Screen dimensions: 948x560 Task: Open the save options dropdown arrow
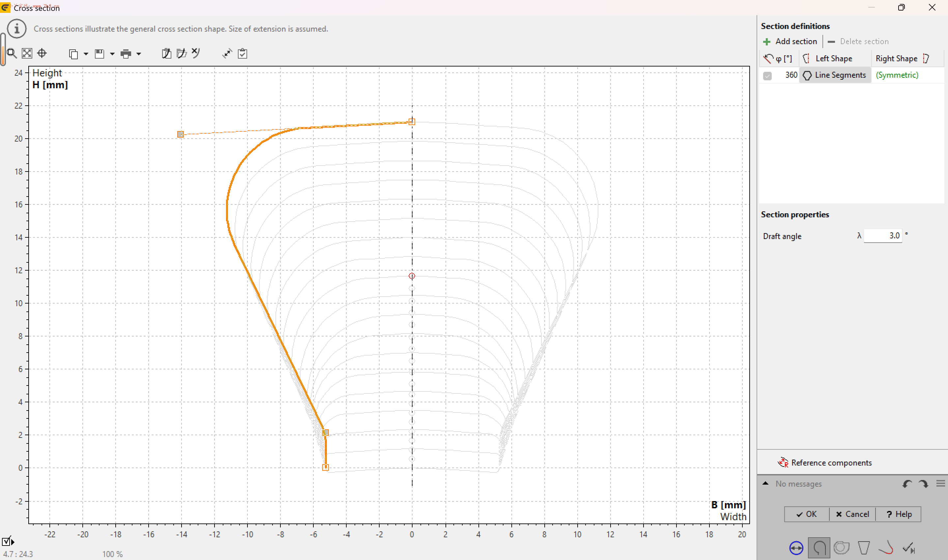tap(112, 54)
